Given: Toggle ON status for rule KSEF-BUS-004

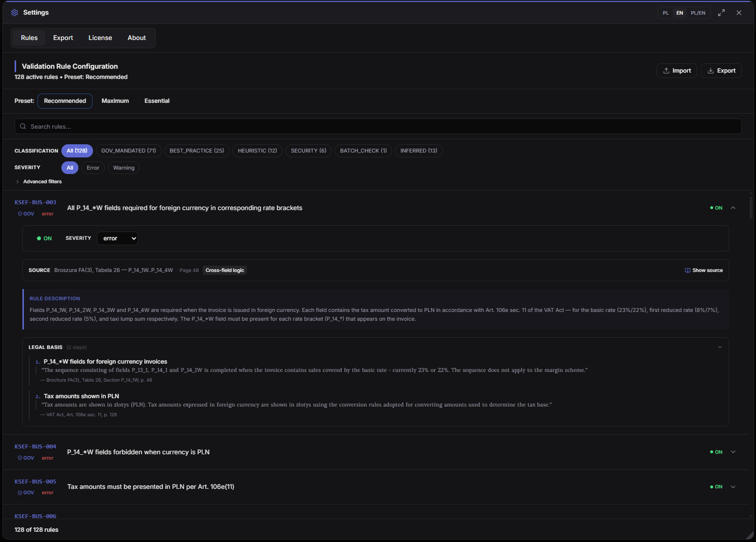Looking at the screenshot, I should pyautogui.click(x=716, y=452).
